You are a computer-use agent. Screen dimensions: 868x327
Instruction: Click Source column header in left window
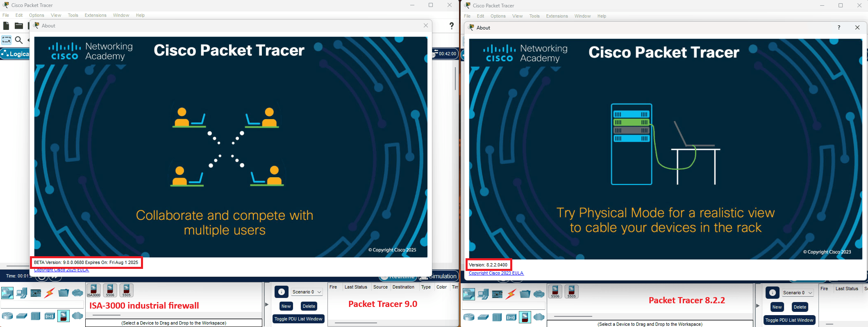380,287
